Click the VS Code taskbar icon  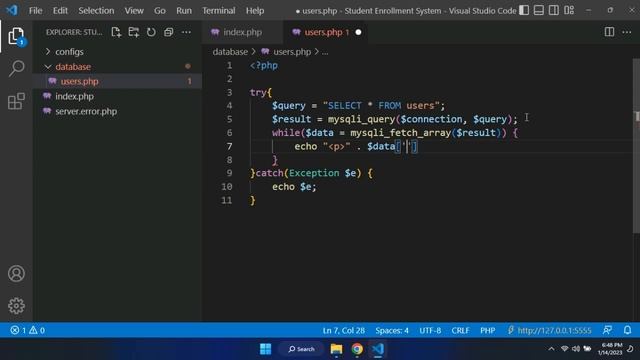pos(378,349)
